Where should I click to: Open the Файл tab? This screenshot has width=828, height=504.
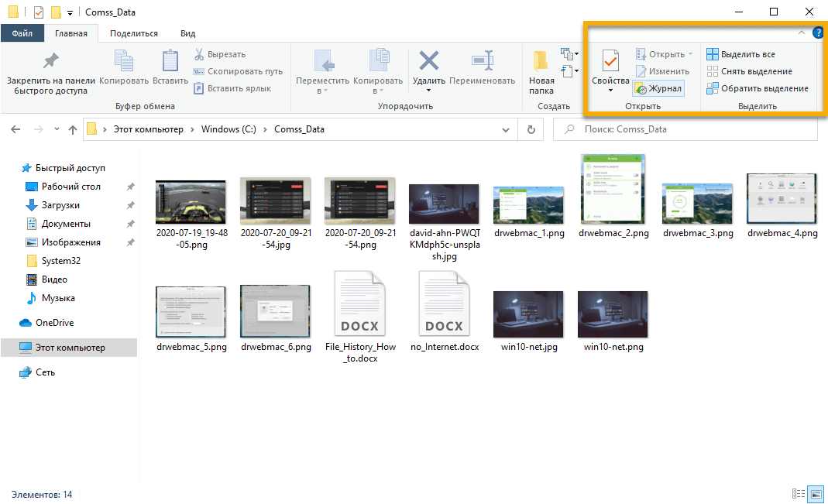(x=22, y=33)
